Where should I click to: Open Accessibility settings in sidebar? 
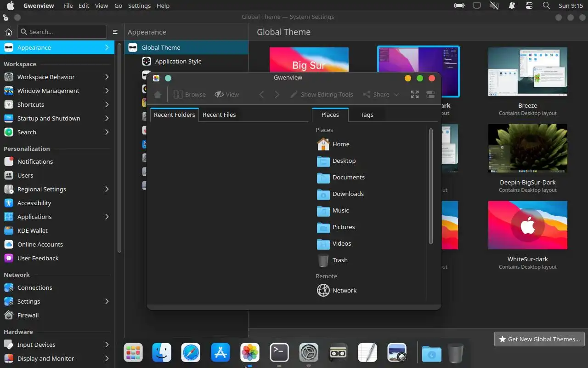57,203
